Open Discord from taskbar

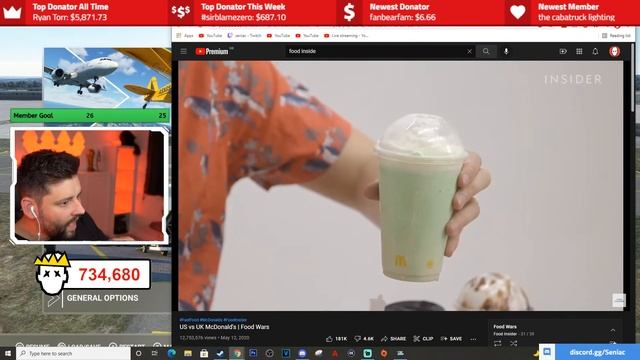click(x=302, y=353)
